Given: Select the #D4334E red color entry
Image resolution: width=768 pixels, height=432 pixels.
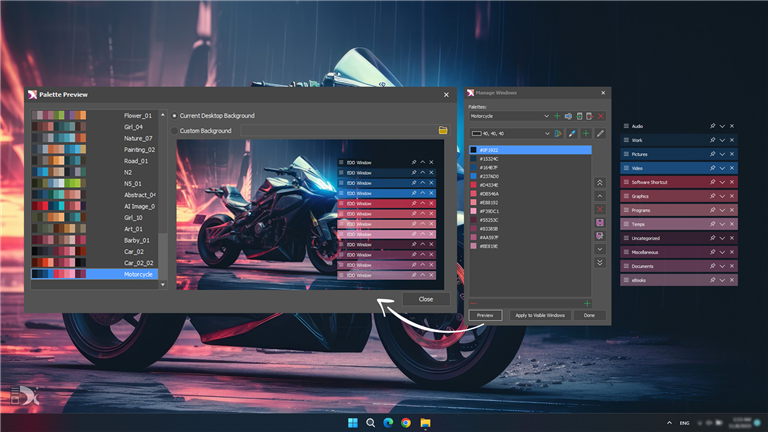Looking at the screenshot, I should (530, 185).
